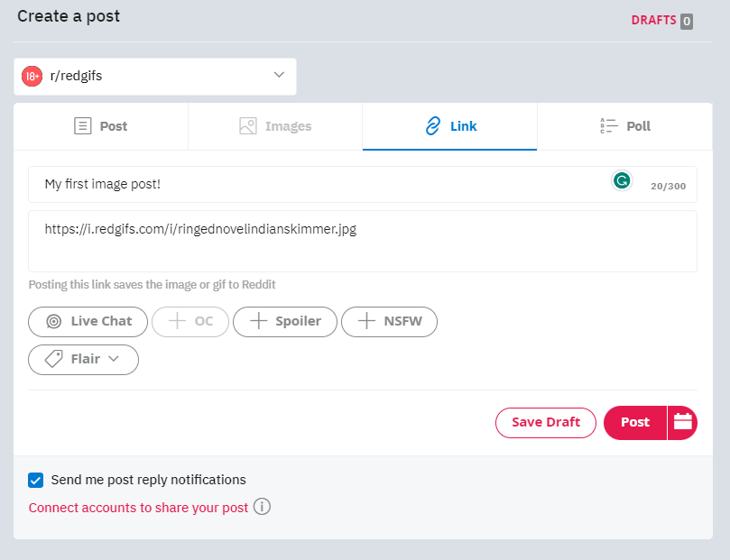Open Connect accounts to share your post
The width and height of the screenshot is (730, 560).
138,508
